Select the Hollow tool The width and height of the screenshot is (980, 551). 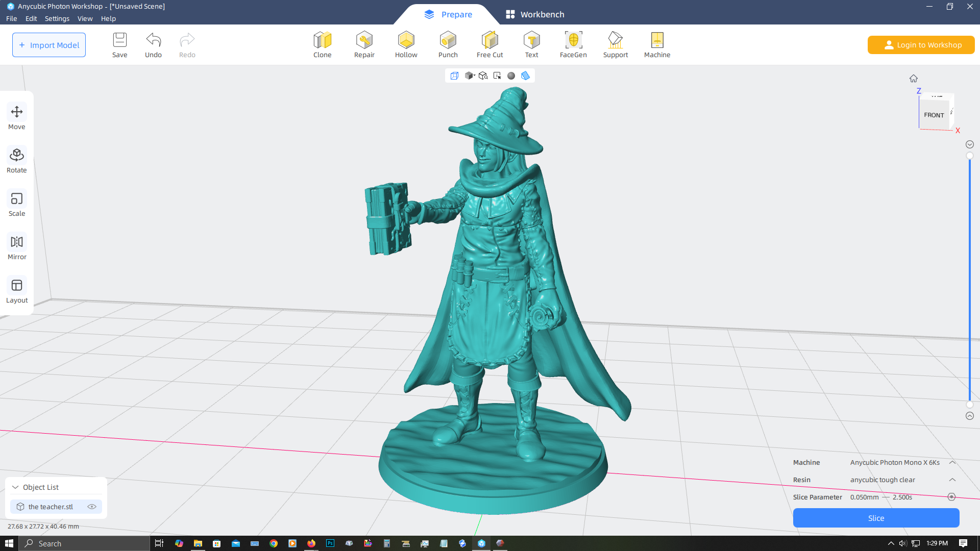(406, 45)
